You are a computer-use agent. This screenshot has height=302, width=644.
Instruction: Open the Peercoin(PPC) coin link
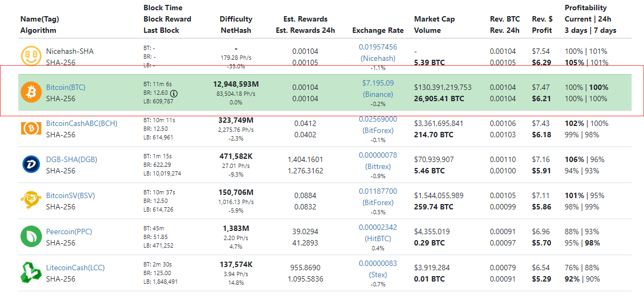(x=69, y=231)
